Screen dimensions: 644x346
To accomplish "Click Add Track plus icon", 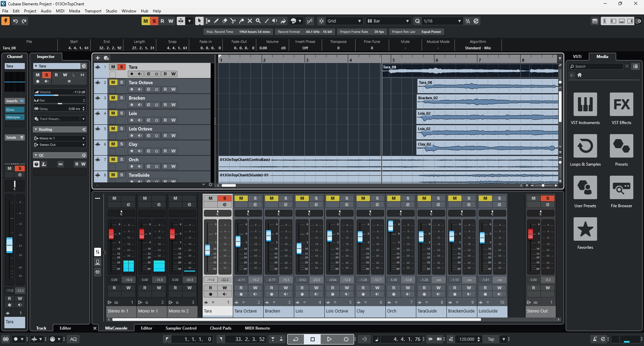I will 98,58.
